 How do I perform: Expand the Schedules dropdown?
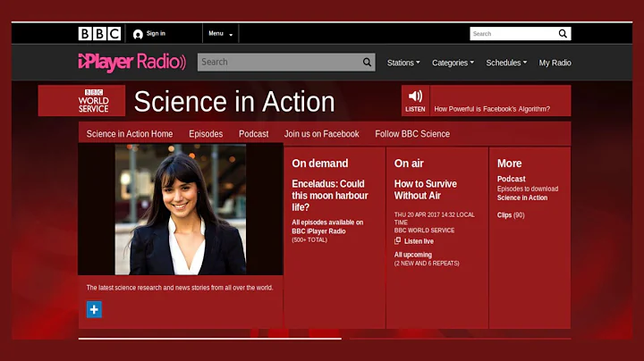pyautogui.click(x=506, y=63)
